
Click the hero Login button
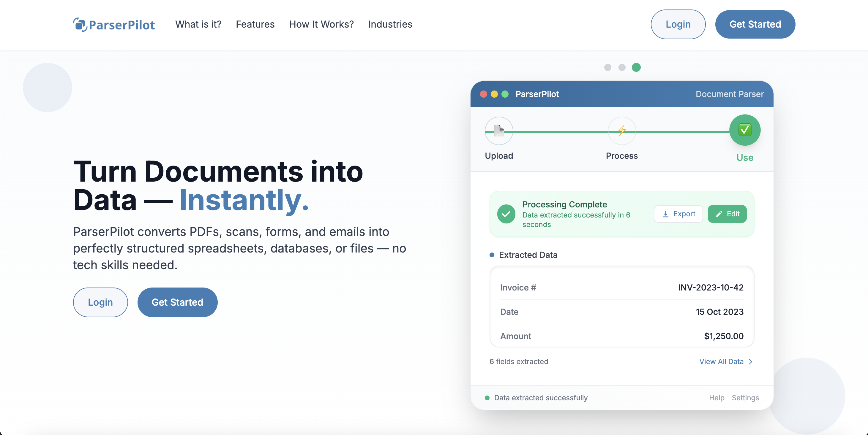100,302
